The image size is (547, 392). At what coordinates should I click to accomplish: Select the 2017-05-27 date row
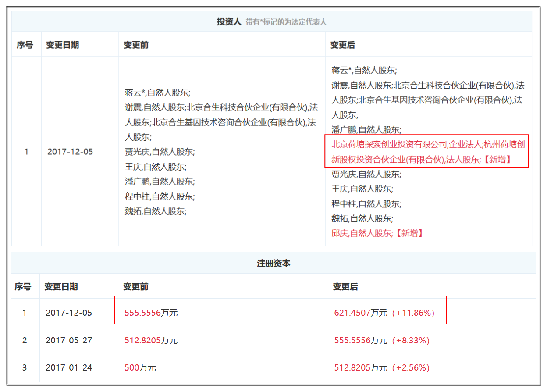69,340
